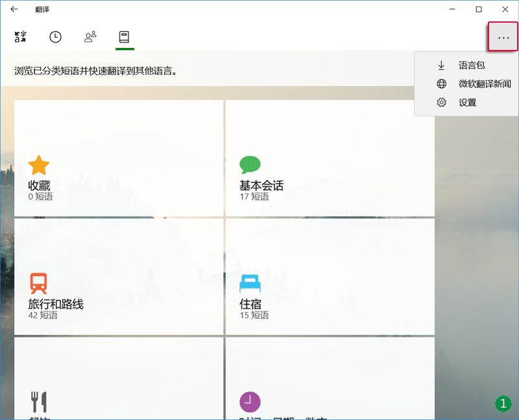The image size is (519, 420).
Task: Open the conversation people tab
Action: (90, 37)
